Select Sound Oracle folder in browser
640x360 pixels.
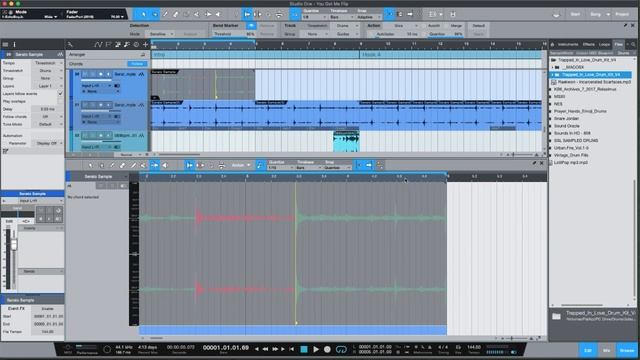(567, 126)
